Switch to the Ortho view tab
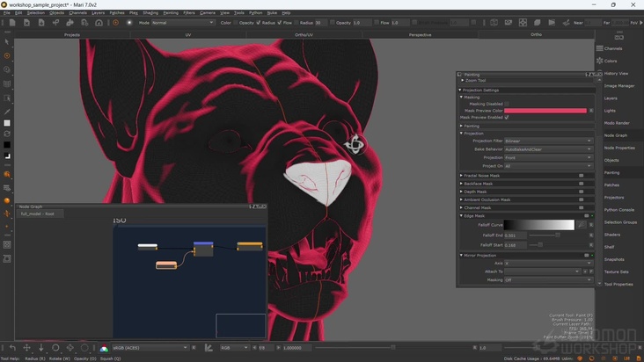Viewport: 644px width, 362px height. click(x=536, y=35)
